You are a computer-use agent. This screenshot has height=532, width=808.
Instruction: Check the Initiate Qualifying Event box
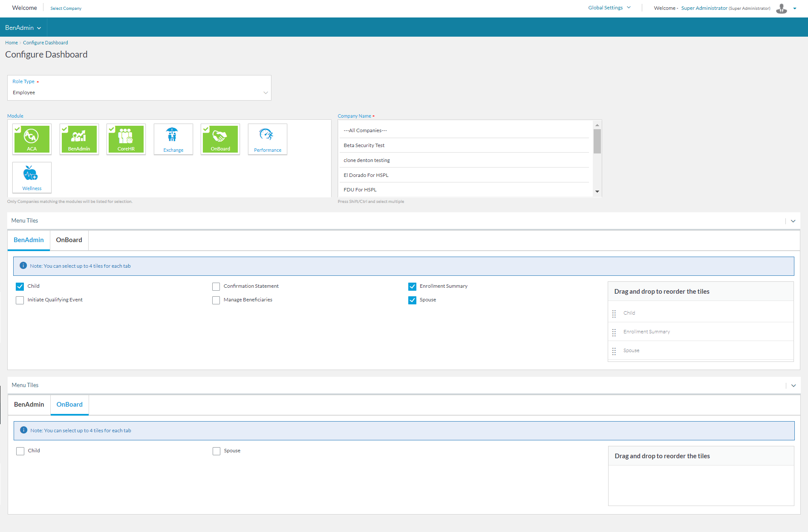pos(20,300)
